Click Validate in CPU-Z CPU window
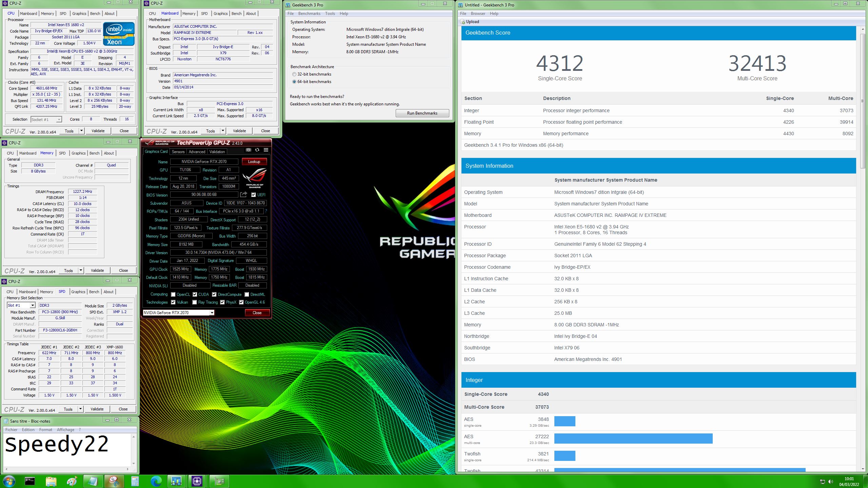The width and height of the screenshot is (868, 488). click(x=98, y=131)
